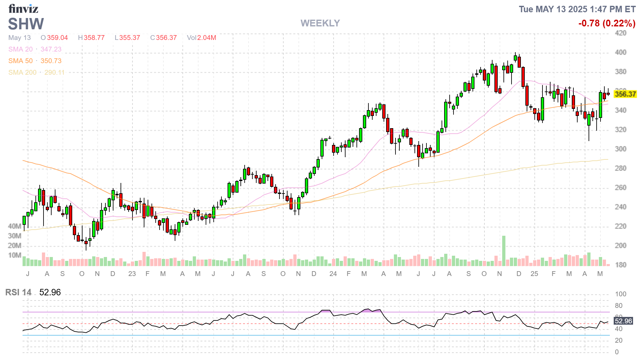Click the WEEKLY timeframe label
This screenshot has height=362, width=644.
[x=320, y=23]
